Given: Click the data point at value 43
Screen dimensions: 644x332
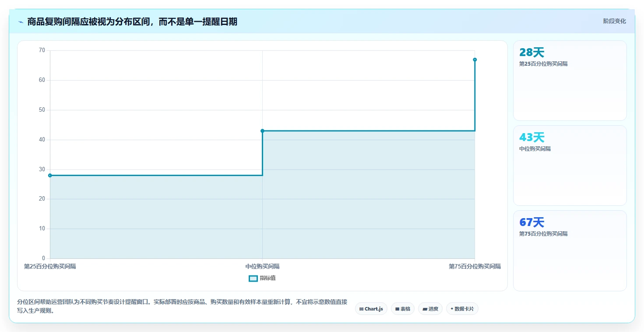Looking at the screenshot, I should pos(262,131).
